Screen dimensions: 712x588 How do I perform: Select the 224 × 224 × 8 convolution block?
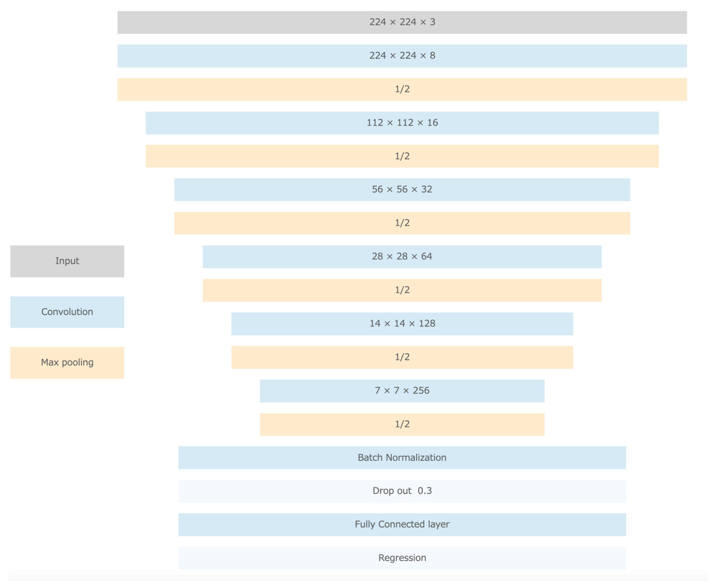click(402, 56)
